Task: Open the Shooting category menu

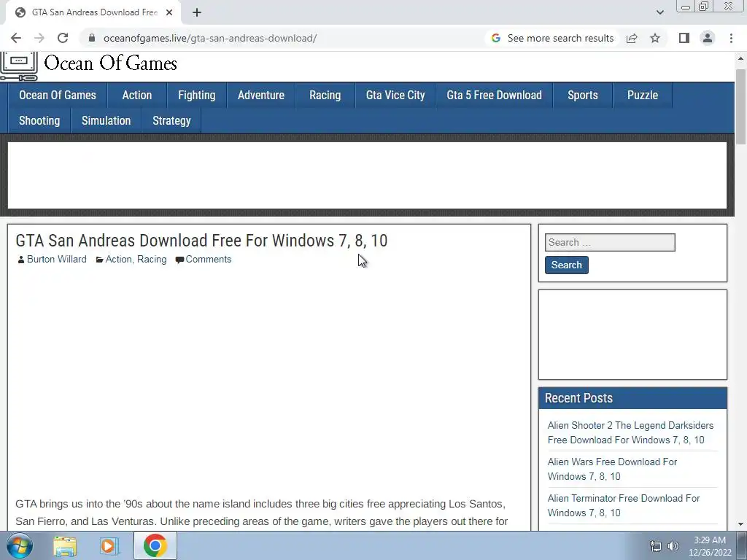Action: pos(39,121)
